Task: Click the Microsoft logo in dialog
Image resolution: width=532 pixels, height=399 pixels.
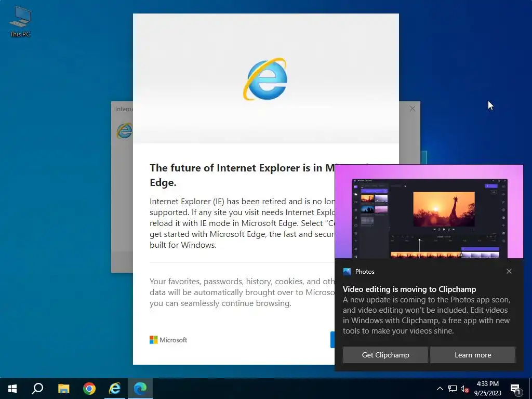Action: tap(168, 340)
